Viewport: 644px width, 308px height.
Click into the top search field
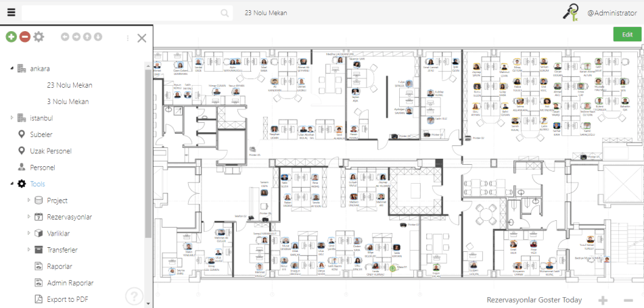click(x=122, y=13)
